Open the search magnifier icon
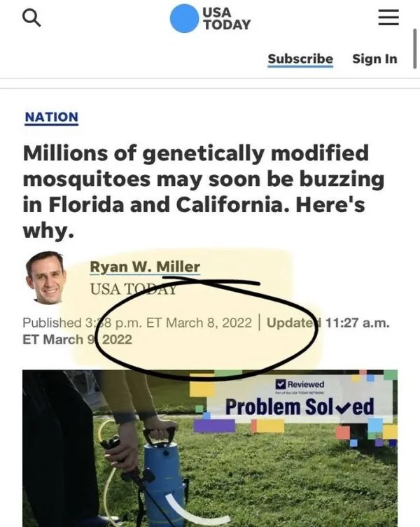 coord(32,19)
